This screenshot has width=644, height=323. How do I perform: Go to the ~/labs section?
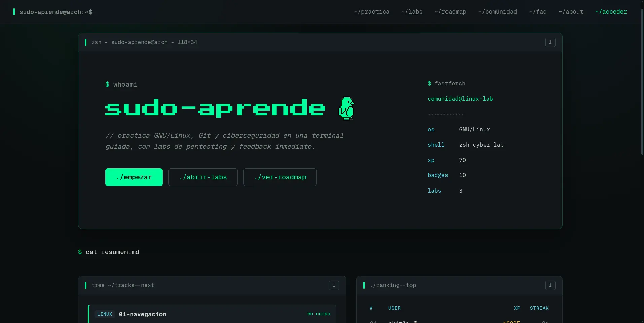[x=412, y=12]
